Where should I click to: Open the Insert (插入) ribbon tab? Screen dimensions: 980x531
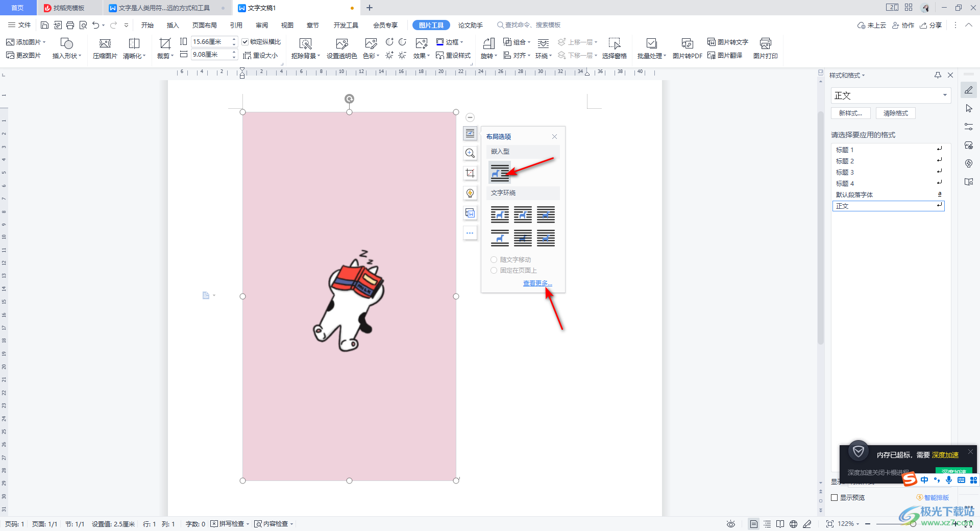[x=173, y=25]
